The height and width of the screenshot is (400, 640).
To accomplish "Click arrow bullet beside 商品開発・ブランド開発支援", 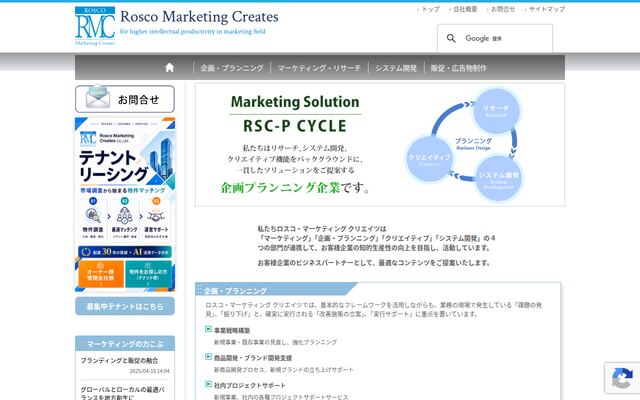I will (x=209, y=357).
